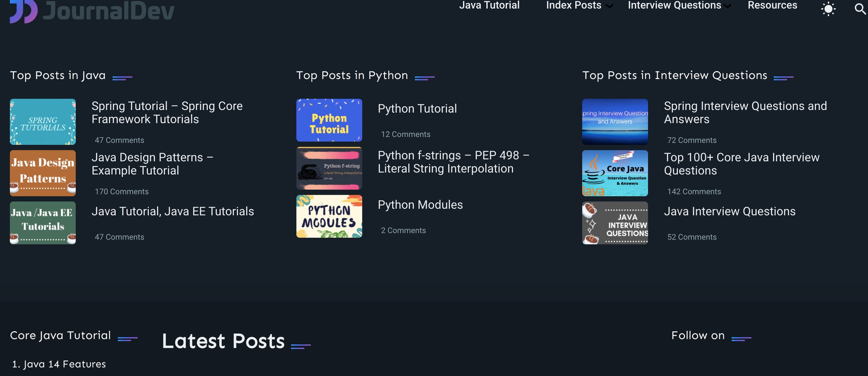The width and height of the screenshot is (868, 376).
Task: Open Spring Interview Questions and Answers link
Action: (x=745, y=113)
